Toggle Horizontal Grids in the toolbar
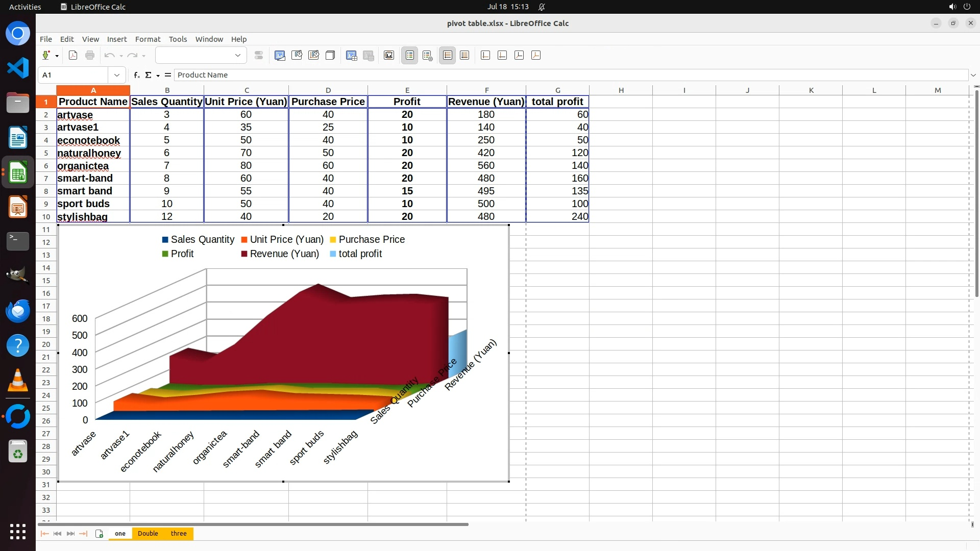The height and width of the screenshot is (551, 980). coord(448,55)
